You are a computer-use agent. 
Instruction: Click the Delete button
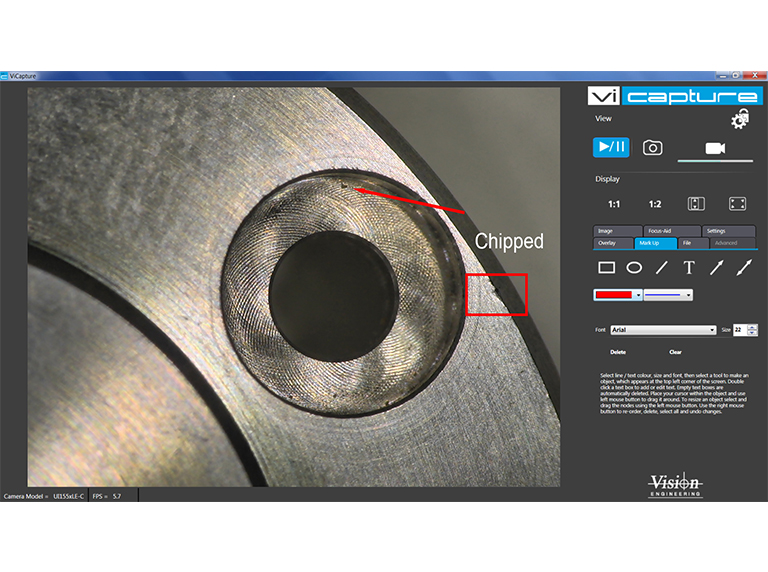pyautogui.click(x=618, y=352)
